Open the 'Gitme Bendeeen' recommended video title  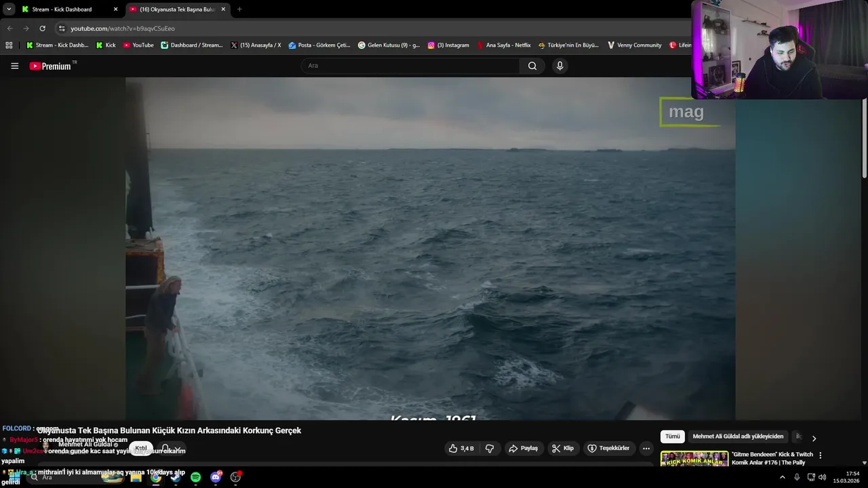click(x=772, y=458)
